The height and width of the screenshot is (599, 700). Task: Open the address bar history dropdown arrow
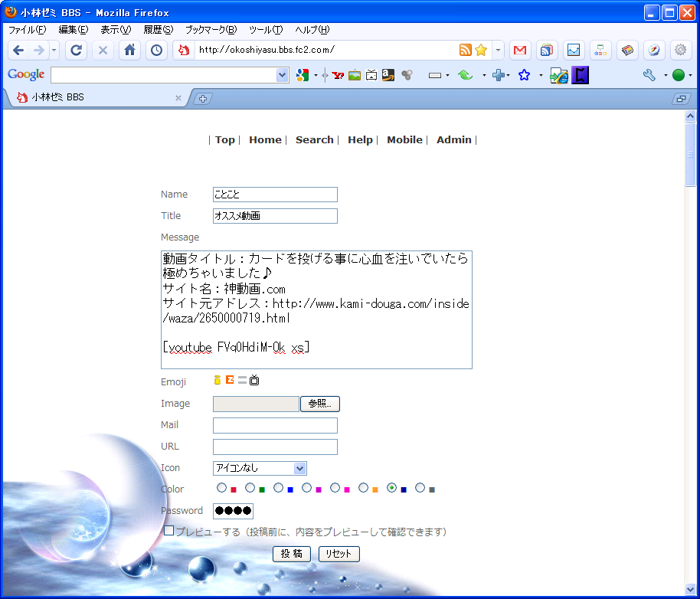[499, 50]
